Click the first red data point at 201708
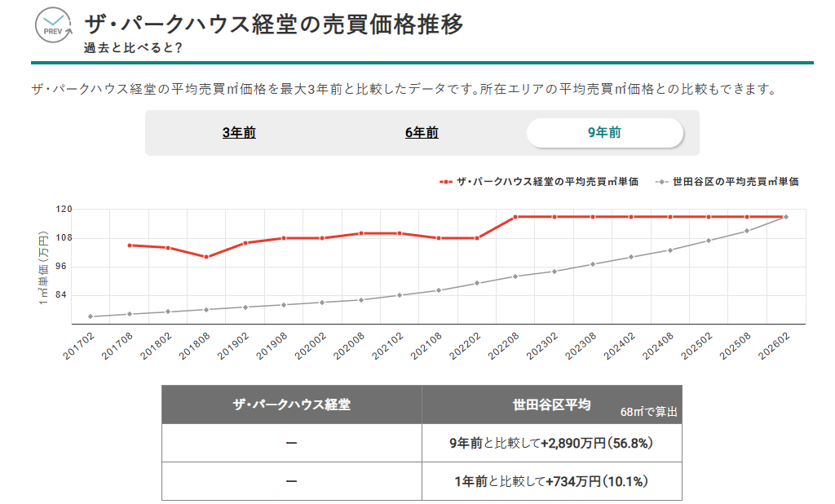This screenshot has height=504, width=835. (x=130, y=245)
